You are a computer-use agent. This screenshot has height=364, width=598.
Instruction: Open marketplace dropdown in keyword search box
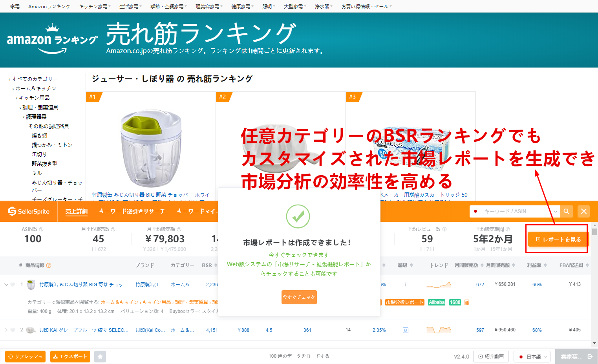coord(556,211)
